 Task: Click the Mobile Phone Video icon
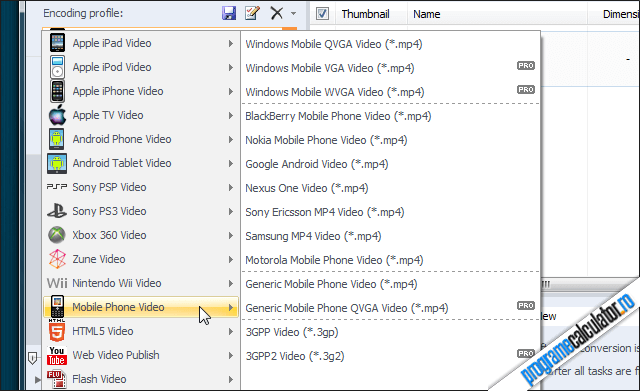[57, 307]
